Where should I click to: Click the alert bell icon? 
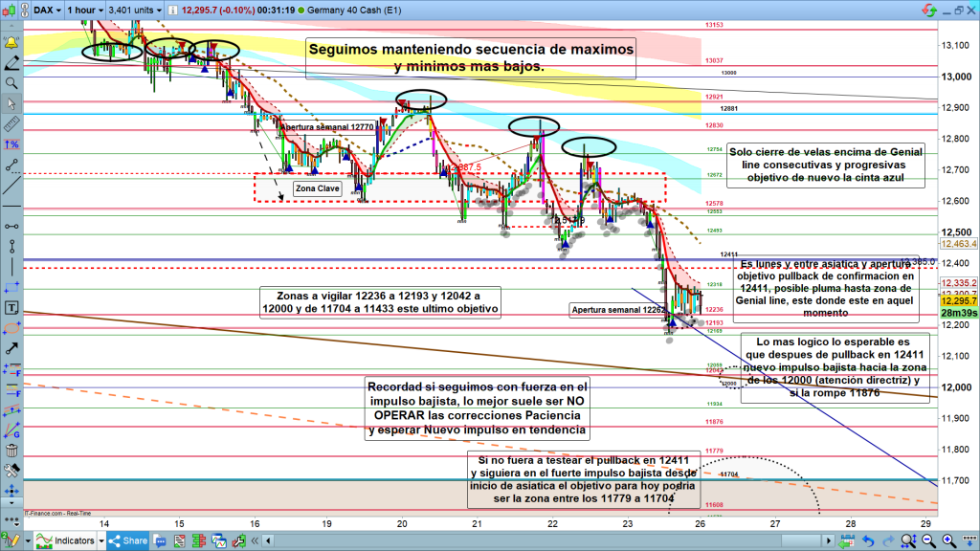12,43
